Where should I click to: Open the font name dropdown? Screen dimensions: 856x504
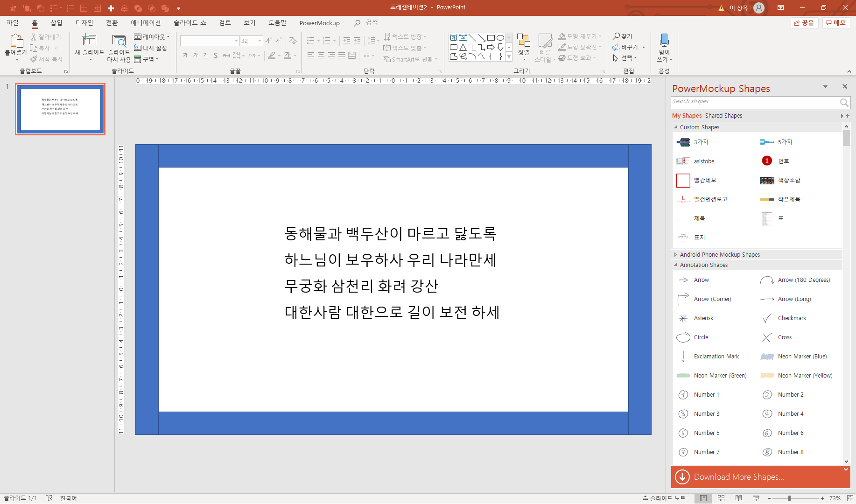coord(236,41)
